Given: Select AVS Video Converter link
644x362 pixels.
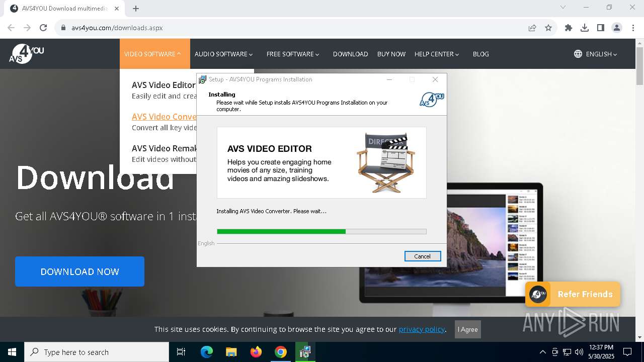Looking at the screenshot, I should click(164, 117).
